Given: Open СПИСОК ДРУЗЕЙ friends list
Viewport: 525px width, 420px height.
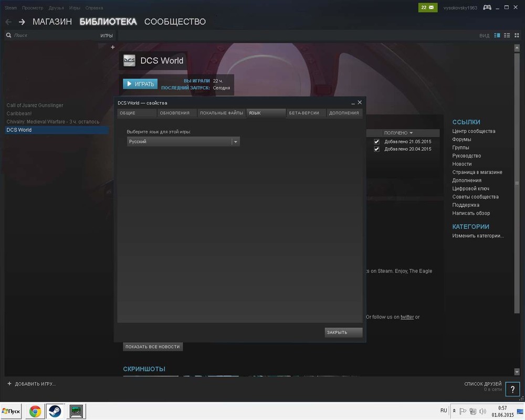Looking at the screenshot, I should tap(483, 384).
